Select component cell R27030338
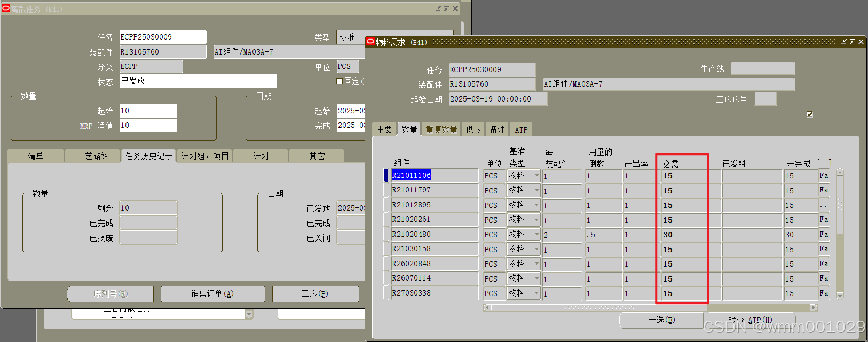 click(435, 293)
